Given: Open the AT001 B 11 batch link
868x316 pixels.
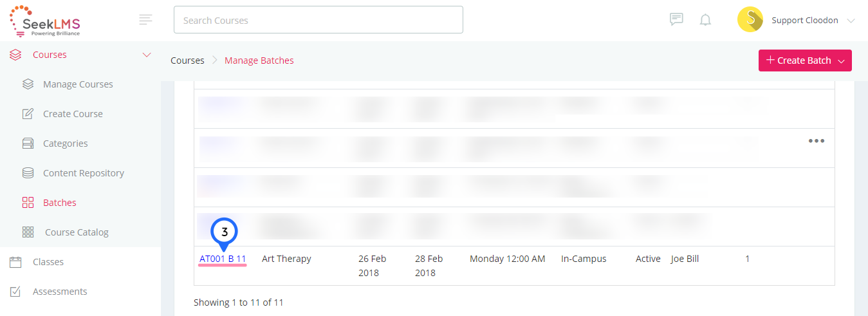Looking at the screenshot, I should 223,259.
